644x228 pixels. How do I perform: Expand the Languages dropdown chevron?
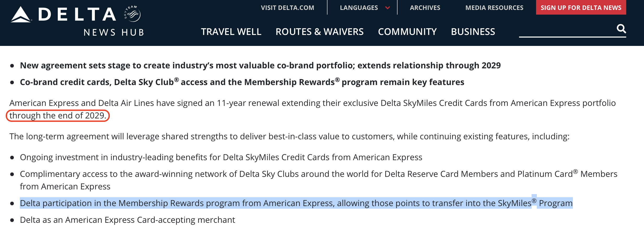tap(388, 8)
